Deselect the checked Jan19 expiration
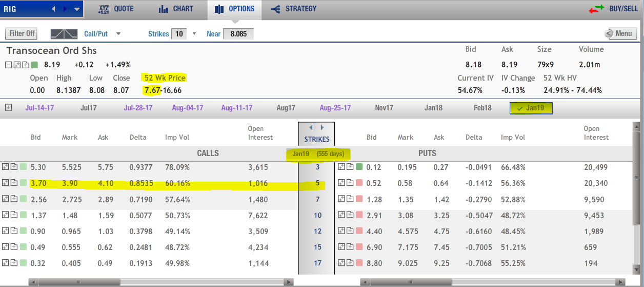This screenshot has width=644, height=287. point(531,108)
